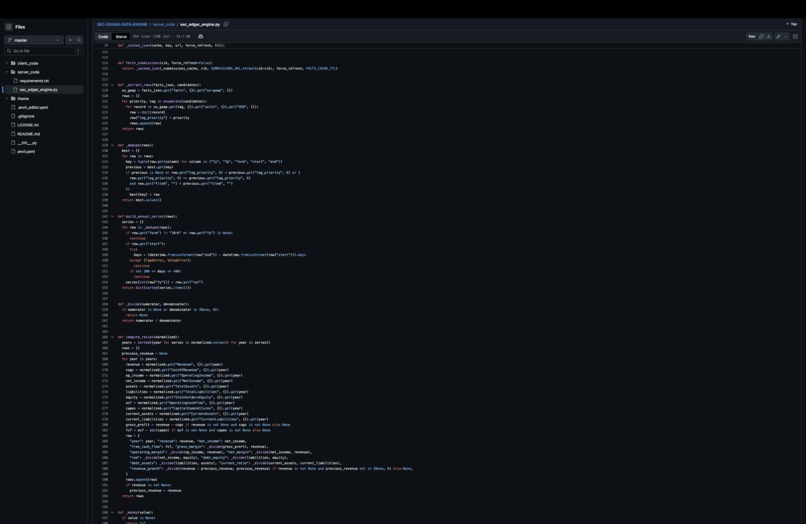Image resolution: width=806 pixels, height=524 pixels.
Task: Collapse the _extract_rows function fold chevron
Action: click(x=113, y=85)
